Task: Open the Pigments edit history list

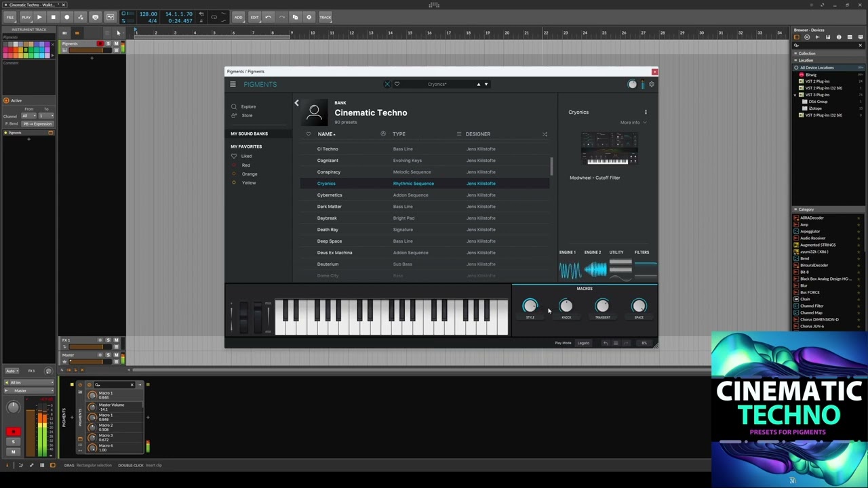Action: click(x=616, y=343)
